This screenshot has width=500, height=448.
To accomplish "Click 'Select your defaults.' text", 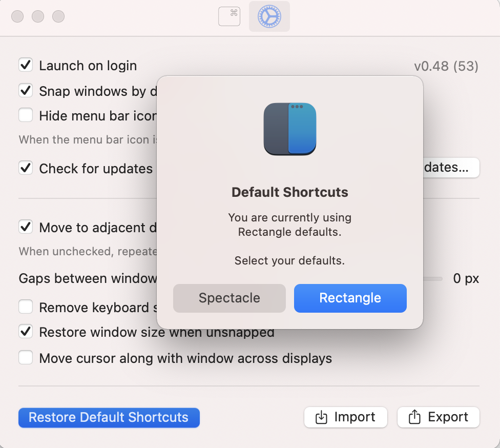I will [x=290, y=261].
